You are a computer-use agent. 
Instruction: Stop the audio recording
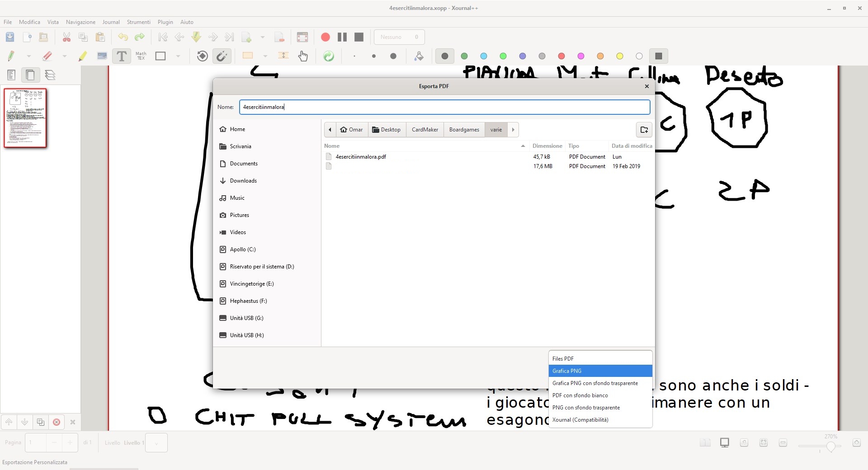point(359,37)
